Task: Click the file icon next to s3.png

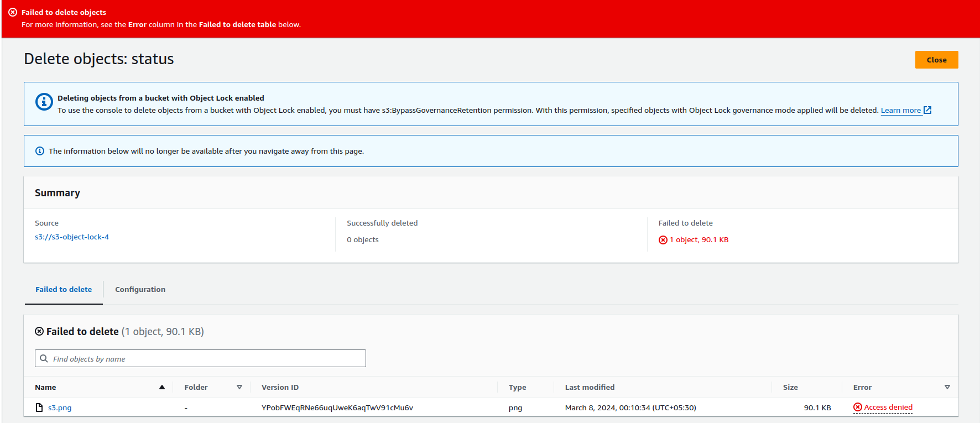Action: 39,408
